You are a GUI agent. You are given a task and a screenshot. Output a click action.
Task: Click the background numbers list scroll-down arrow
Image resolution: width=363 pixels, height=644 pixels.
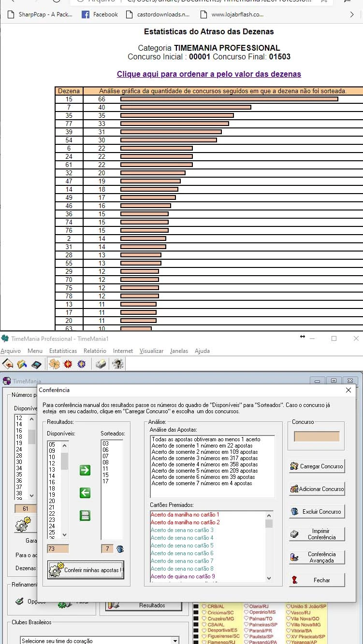pos(32,495)
